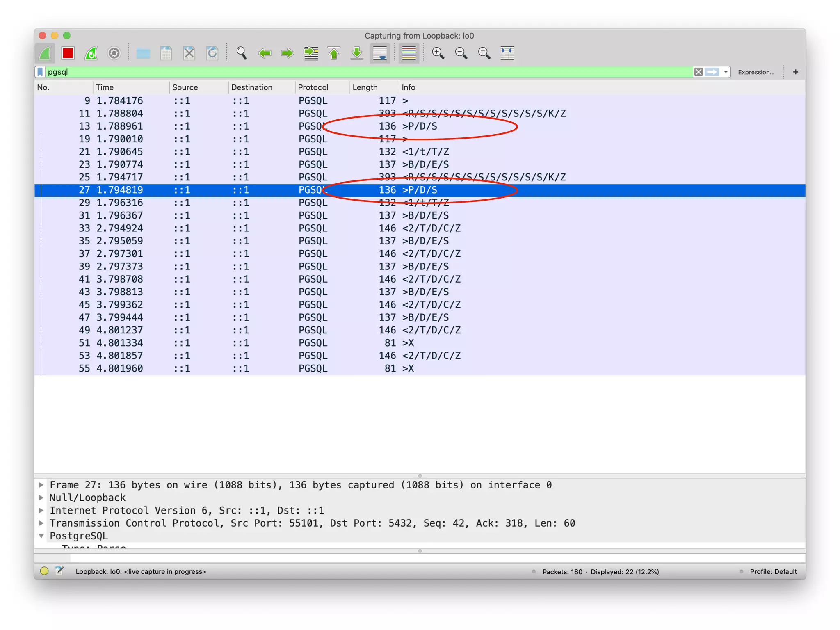
Task: Save the capture file icon
Action: (x=166, y=53)
